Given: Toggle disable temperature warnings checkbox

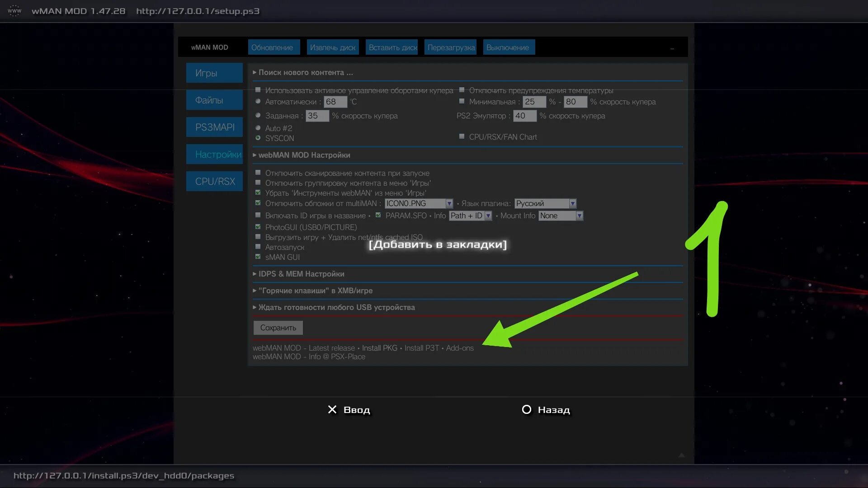Looking at the screenshot, I should click(x=462, y=90).
